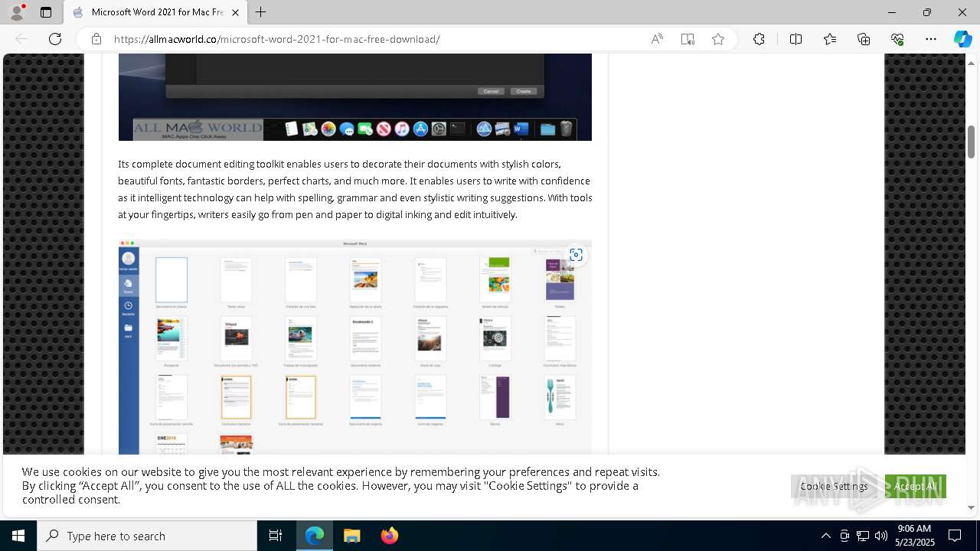Refresh the current page
980x551 pixels.
(55, 39)
